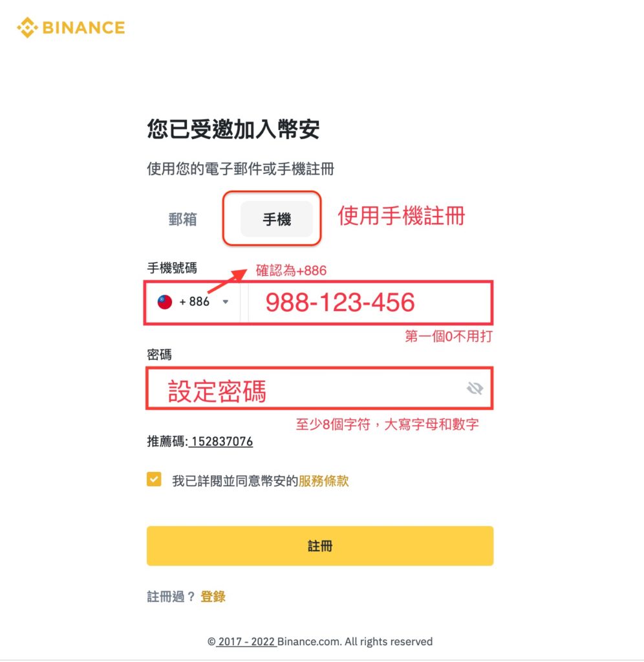This screenshot has height=662, width=644.
Task: Focus the 密碼 password input field
Action: click(319, 389)
